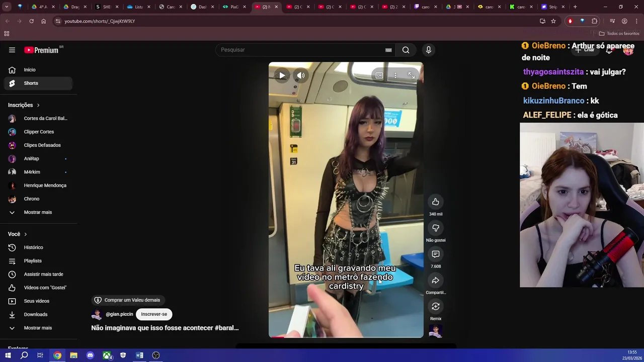Click Comprar um Valeu demais

click(x=127, y=300)
